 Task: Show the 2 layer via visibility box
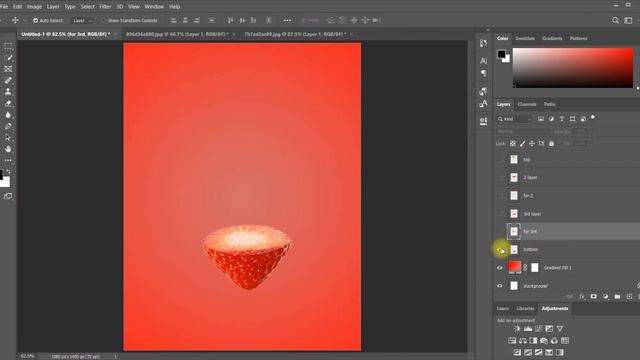click(x=500, y=178)
